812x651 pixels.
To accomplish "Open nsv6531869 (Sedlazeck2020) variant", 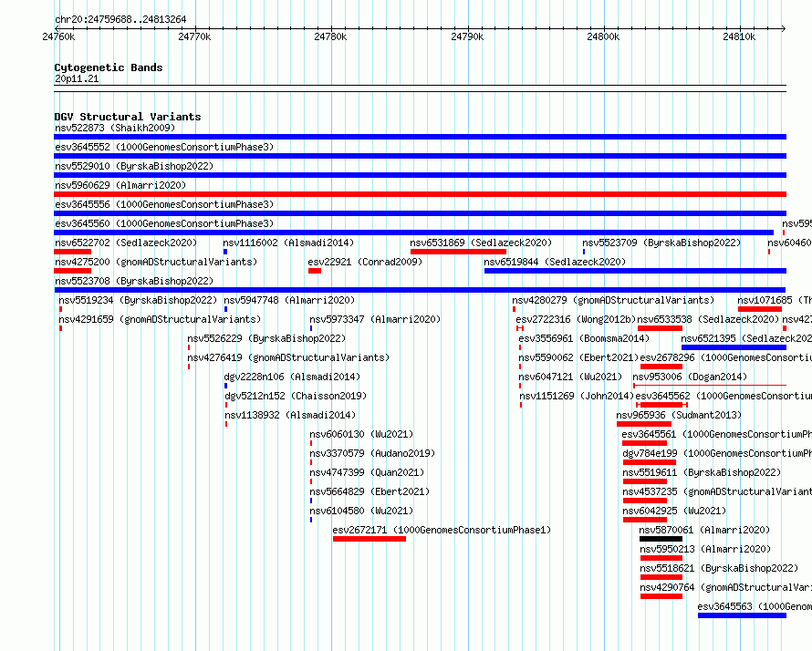I will click(x=481, y=243).
